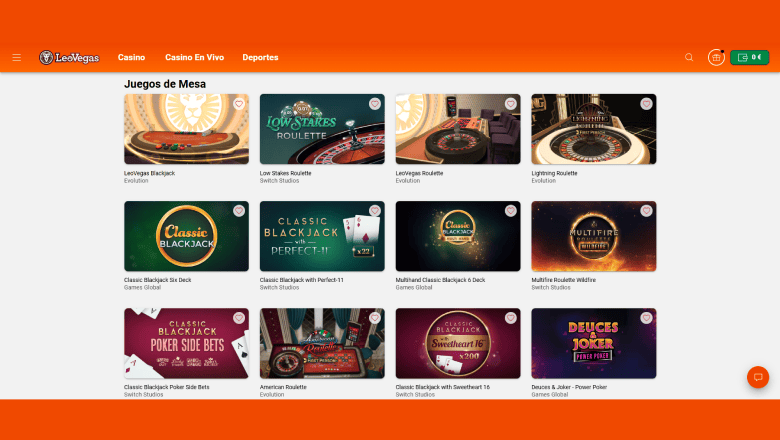
Task: Click the 'Low Stakes Roulette' title text
Action: [x=286, y=174]
